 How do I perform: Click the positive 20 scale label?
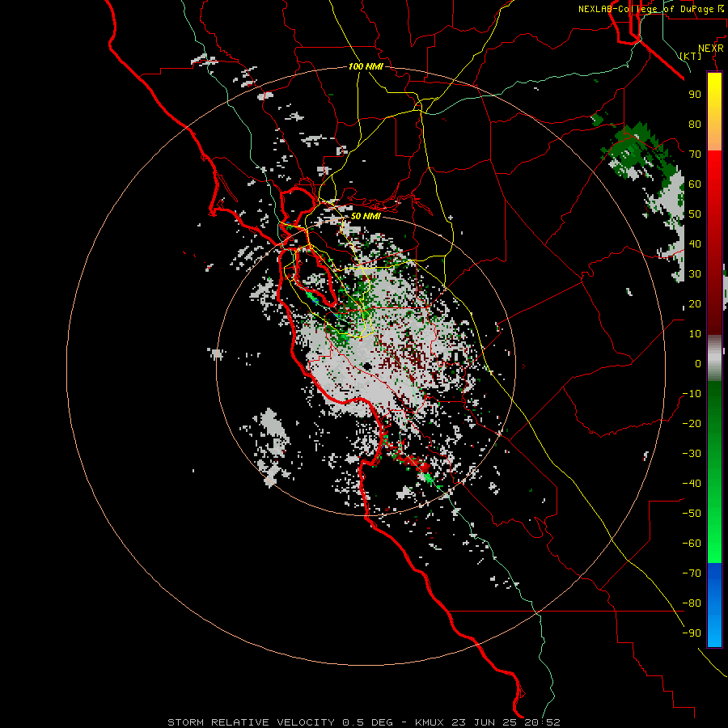point(695,303)
